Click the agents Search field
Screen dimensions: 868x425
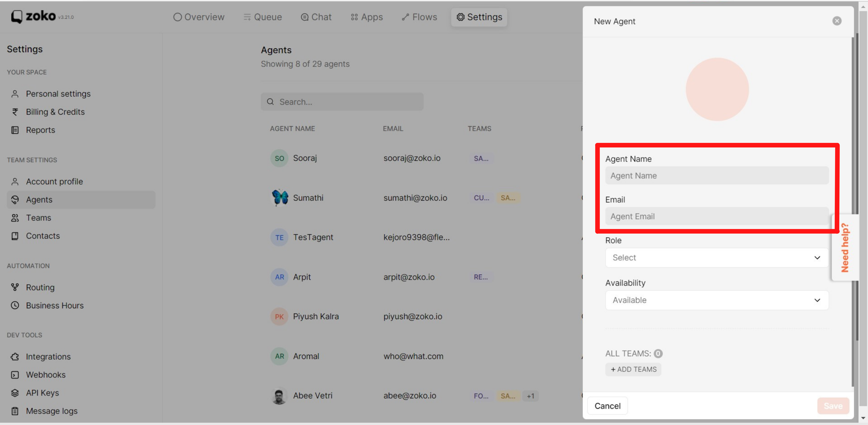click(x=342, y=101)
